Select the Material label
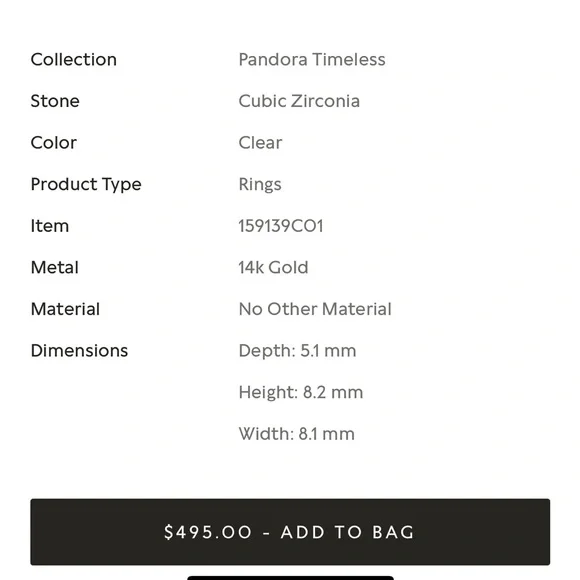This screenshot has height=580, width=580. 65,309
